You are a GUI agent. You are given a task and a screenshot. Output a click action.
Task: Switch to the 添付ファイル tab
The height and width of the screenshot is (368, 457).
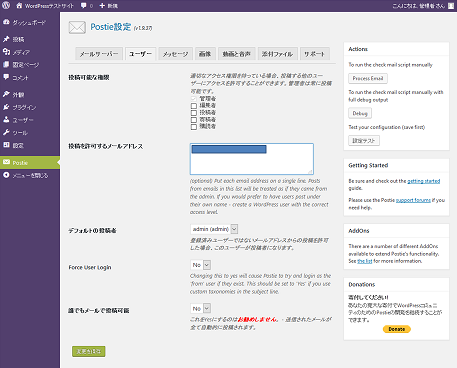277,54
